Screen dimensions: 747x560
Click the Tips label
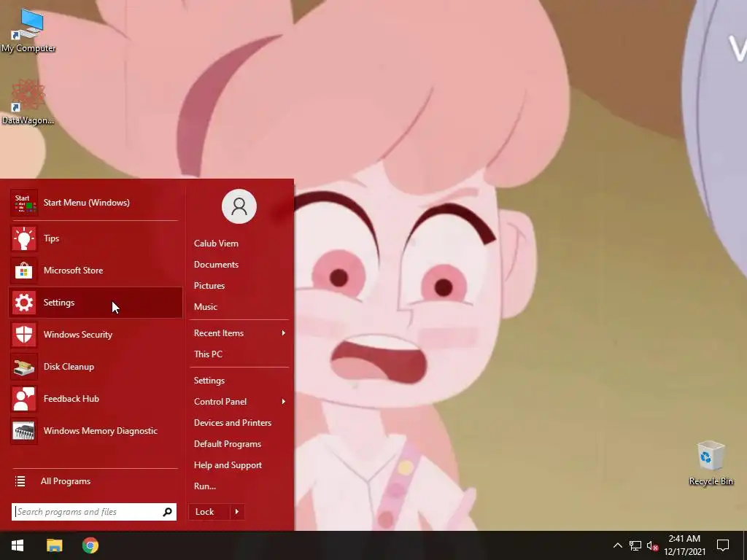pos(52,238)
